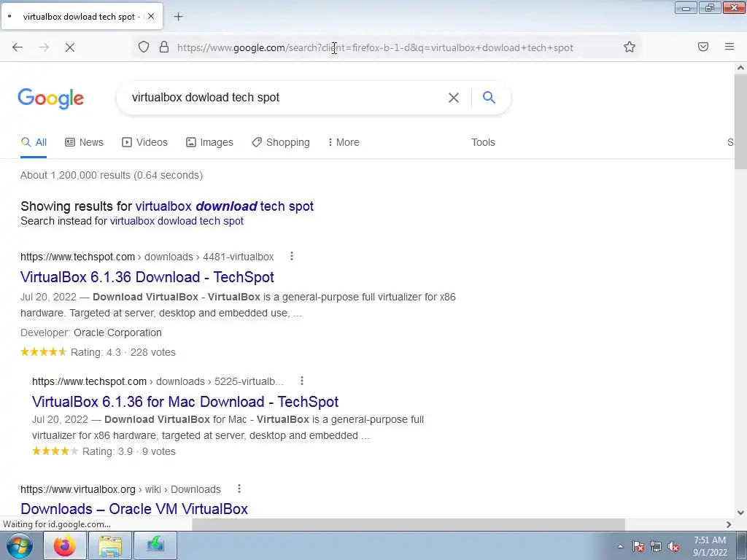Click the vertical scrollbar thumb
747x560 pixels.
coord(740,122)
